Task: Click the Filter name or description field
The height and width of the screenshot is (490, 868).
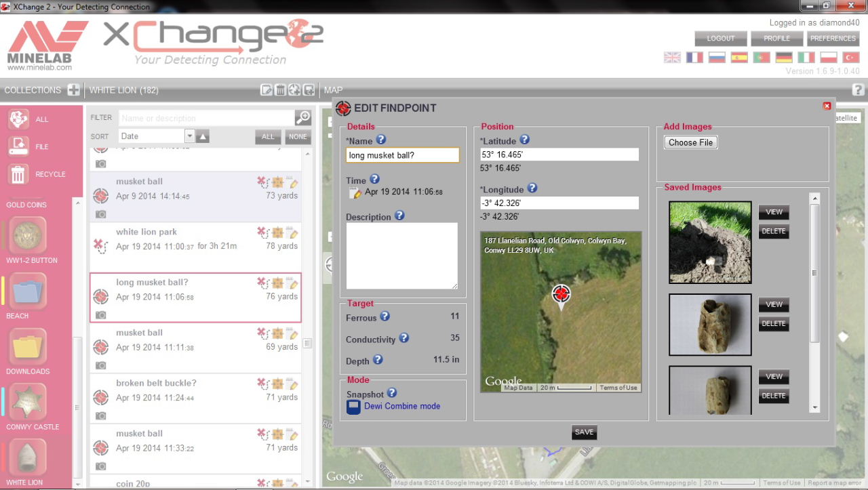Action: point(207,118)
